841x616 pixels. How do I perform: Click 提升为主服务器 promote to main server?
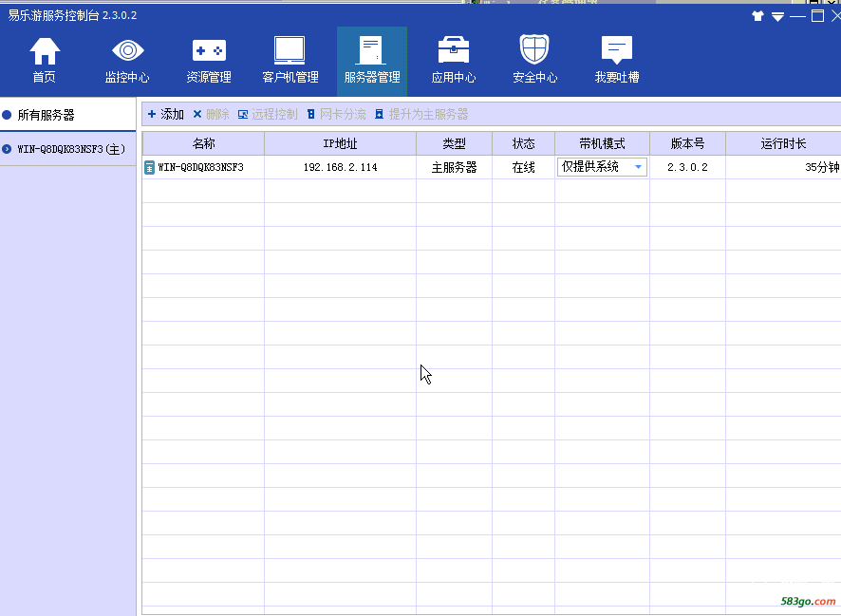[x=421, y=114]
